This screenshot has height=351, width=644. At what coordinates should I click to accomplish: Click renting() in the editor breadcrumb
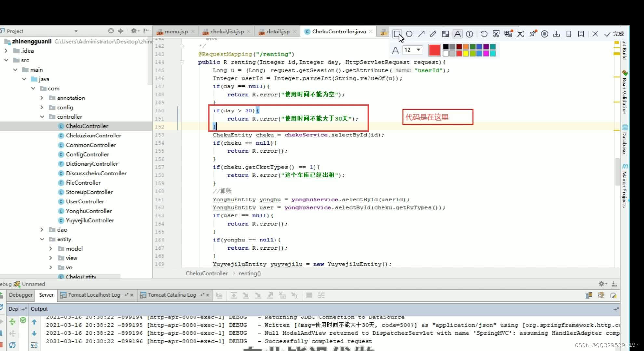(x=249, y=273)
